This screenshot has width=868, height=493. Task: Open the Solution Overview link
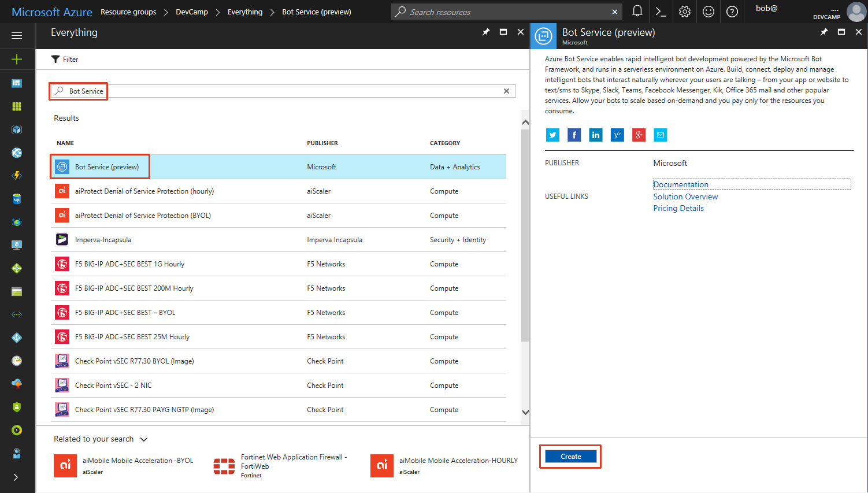tap(685, 197)
